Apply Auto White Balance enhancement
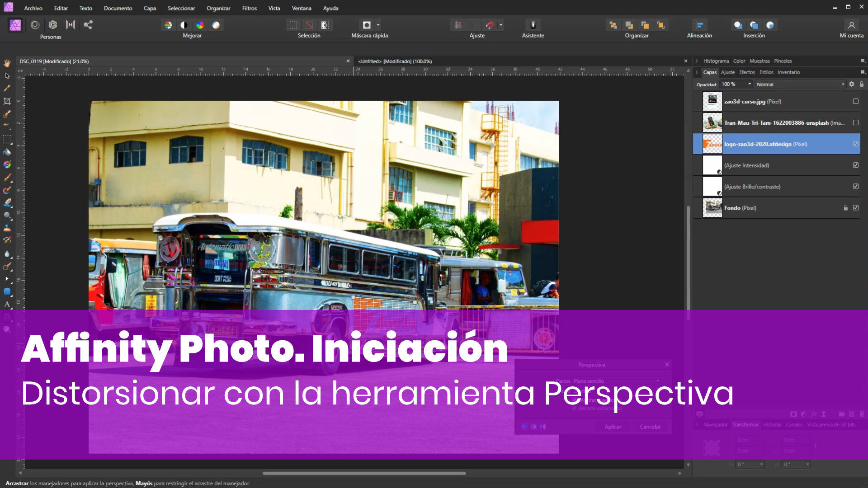868x488 pixels. point(216,25)
